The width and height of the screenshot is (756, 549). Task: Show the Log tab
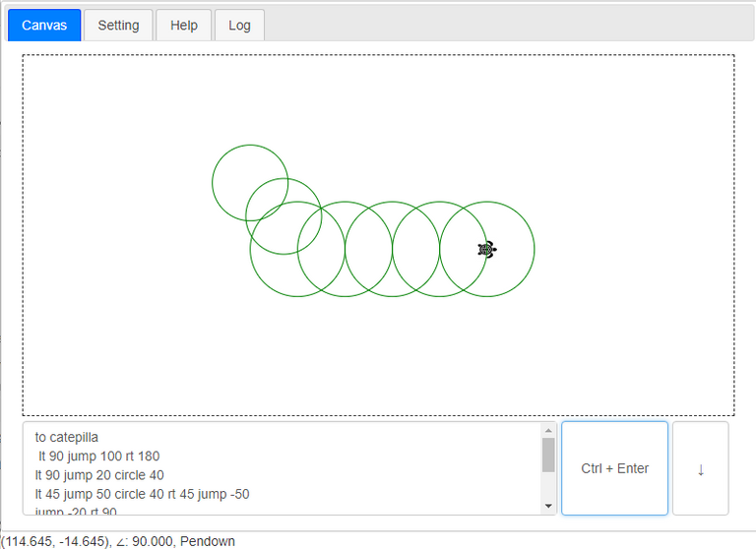pos(239,26)
